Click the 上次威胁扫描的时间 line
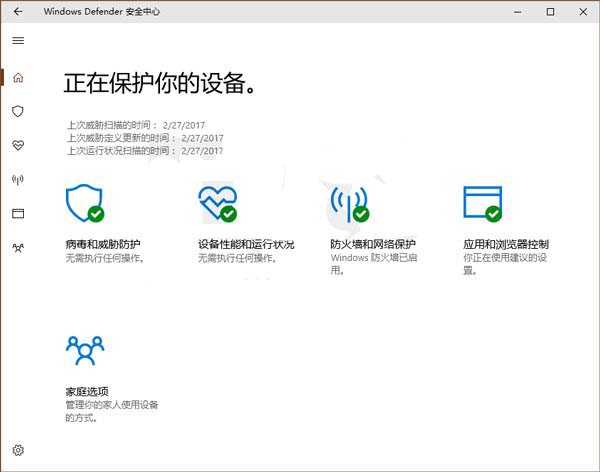 pos(136,125)
